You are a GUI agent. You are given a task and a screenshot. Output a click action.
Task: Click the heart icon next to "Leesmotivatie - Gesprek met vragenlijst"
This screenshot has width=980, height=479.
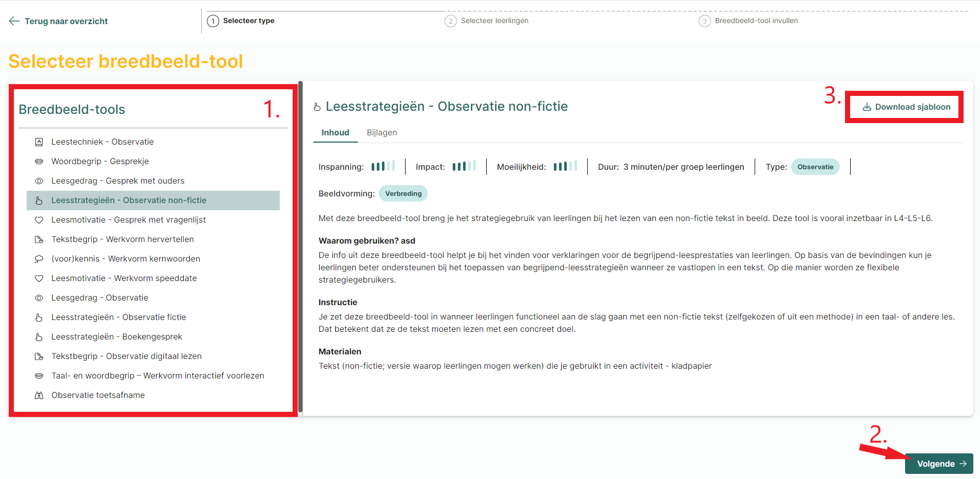coord(40,219)
